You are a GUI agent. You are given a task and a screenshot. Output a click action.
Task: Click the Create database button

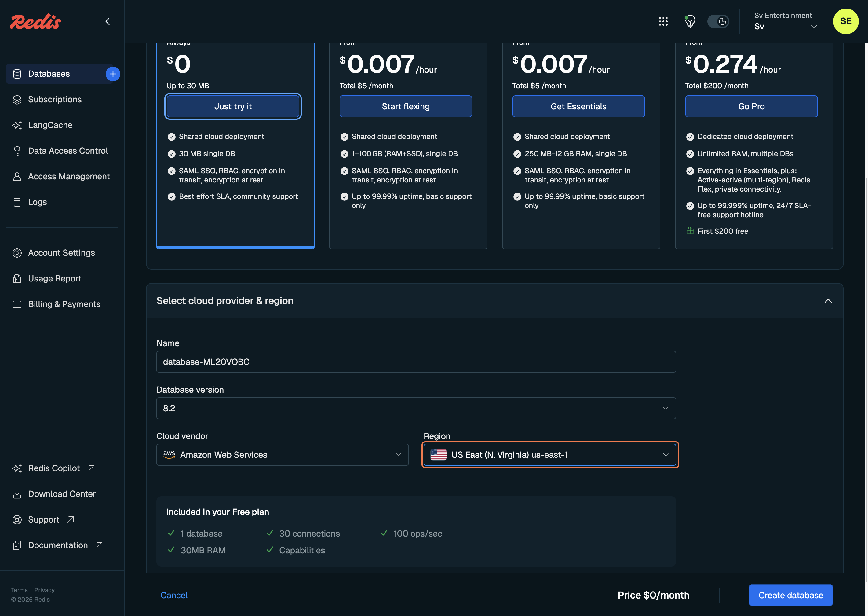click(x=790, y=595)
